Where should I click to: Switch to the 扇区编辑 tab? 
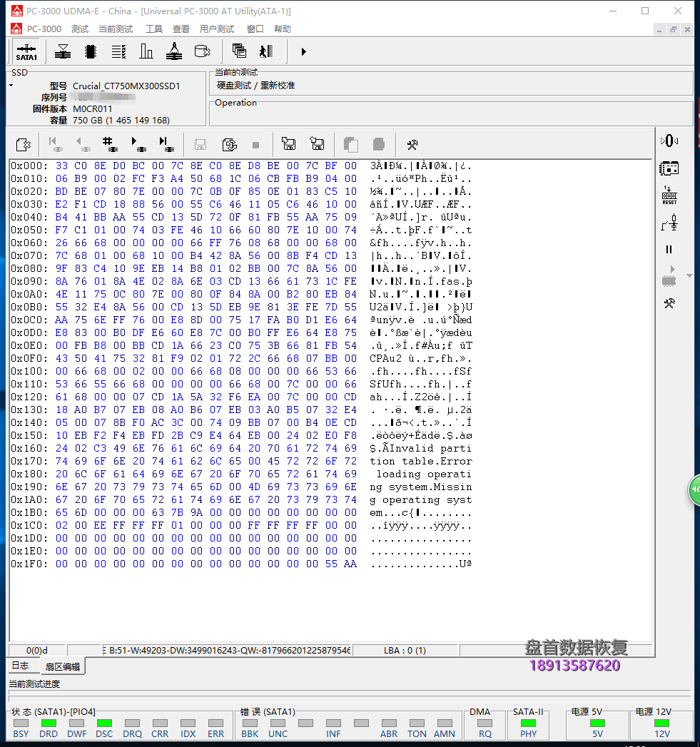tap(62, 666)
